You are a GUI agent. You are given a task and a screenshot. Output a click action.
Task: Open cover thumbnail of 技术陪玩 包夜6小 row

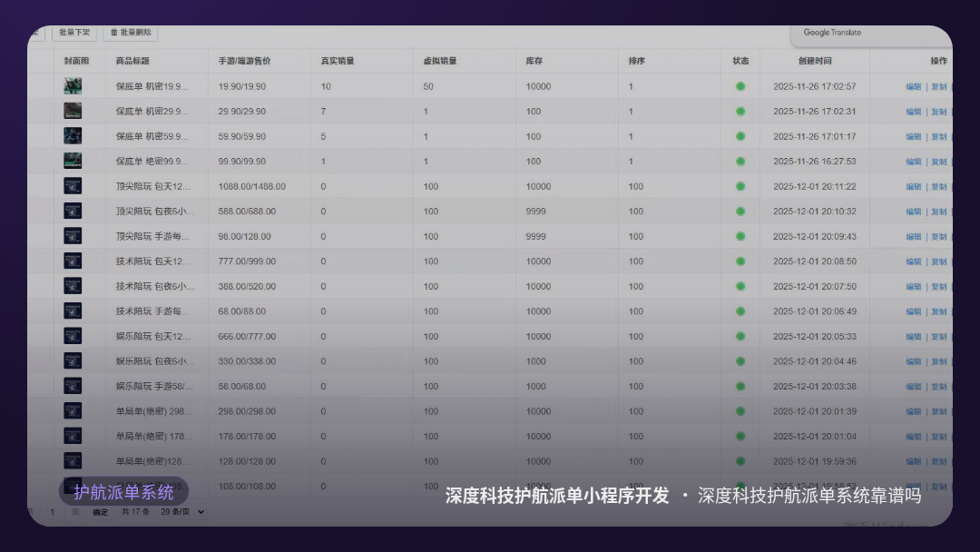pos(73,286)
